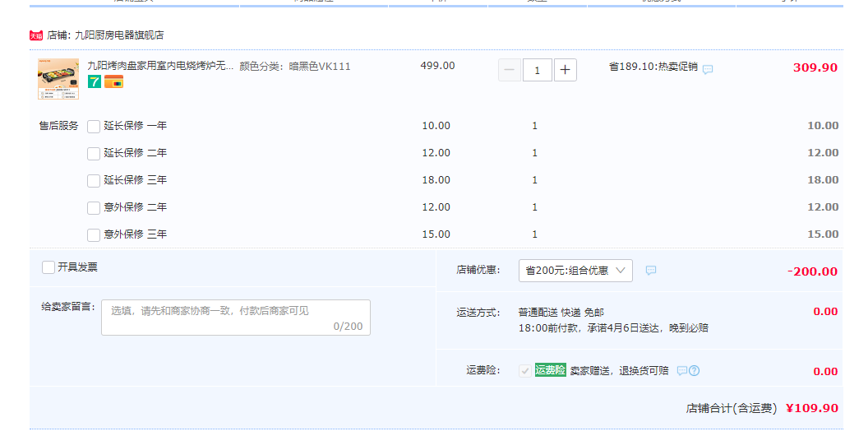Click the 售后服务 section label
Screen dimensions: 868x436
click(58, 126)
